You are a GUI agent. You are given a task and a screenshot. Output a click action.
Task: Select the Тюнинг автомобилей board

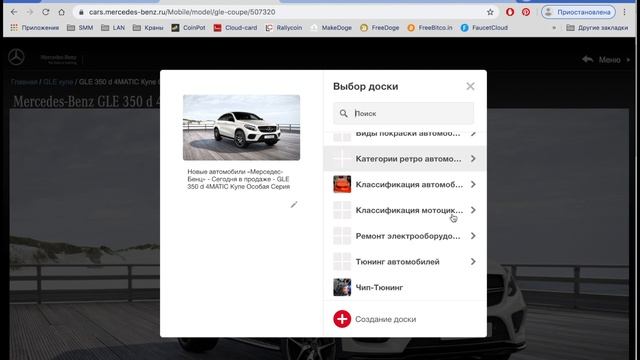(x=404, y=262)
